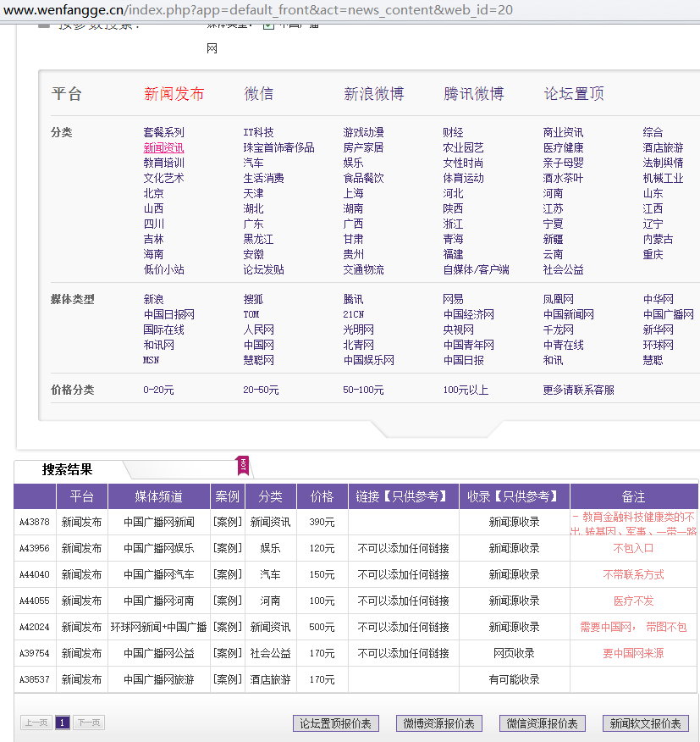Open the 案例 link for 中国广播网河南
The image size is (700, 742).
(228, 601)
